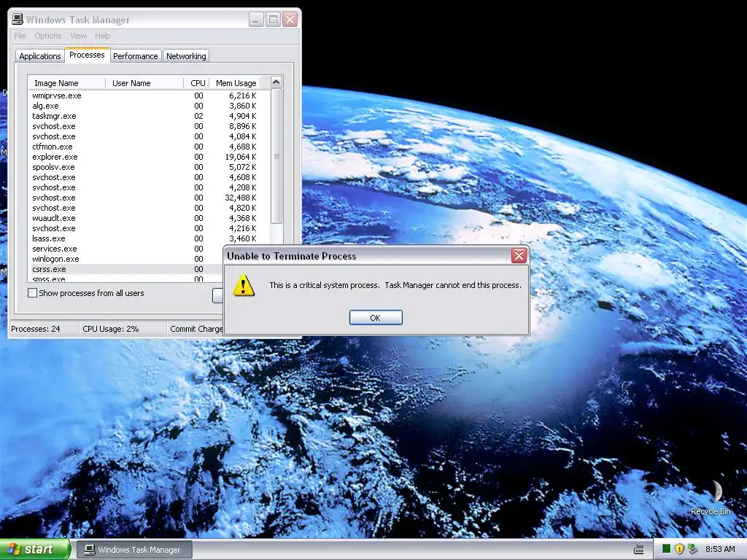Select winlogon.exe process

click(126, 259)
